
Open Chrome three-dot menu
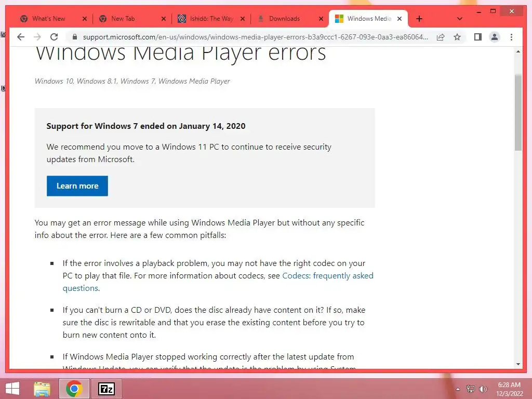[511, 37]
